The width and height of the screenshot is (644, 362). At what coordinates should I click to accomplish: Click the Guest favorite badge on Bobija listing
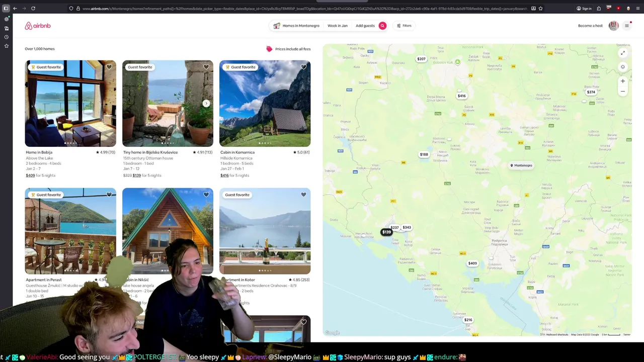pyautogui.click(x=46, y=67)
